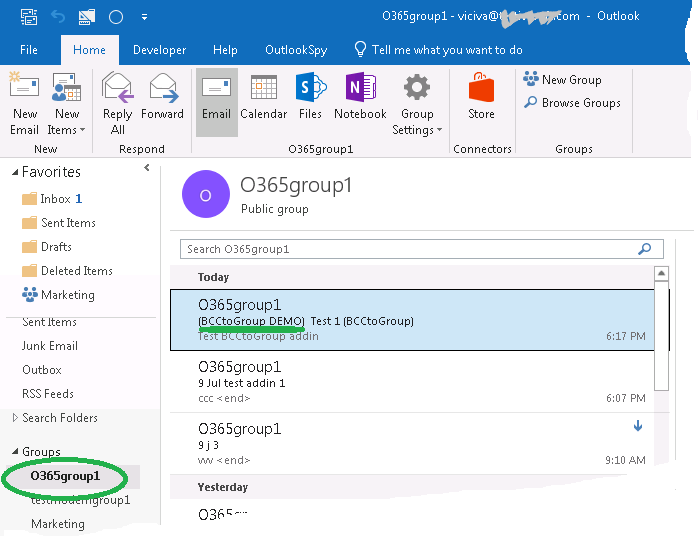This screenshot has width=698, height=536.
Task: Click the Tell me what you want to do box
Action: tap(438, 50)
